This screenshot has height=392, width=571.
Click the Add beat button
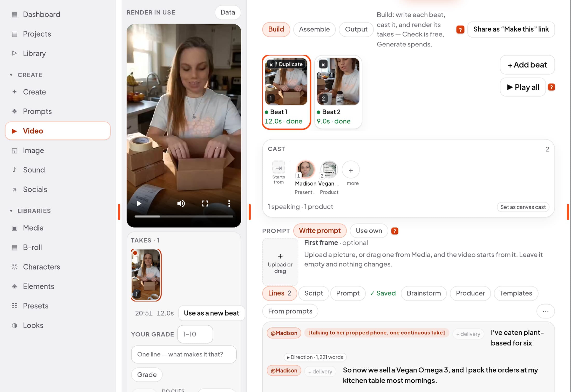527,65
